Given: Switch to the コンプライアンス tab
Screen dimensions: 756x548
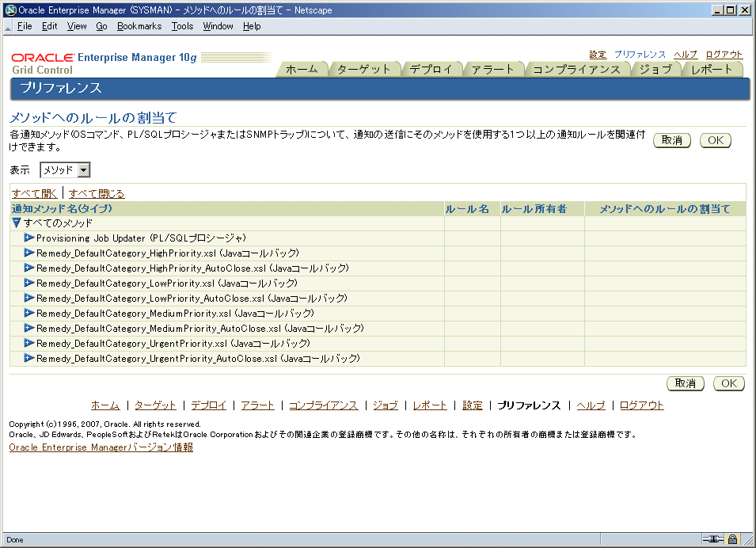Looking at the screenshot, I should click(x=576, y=70).
